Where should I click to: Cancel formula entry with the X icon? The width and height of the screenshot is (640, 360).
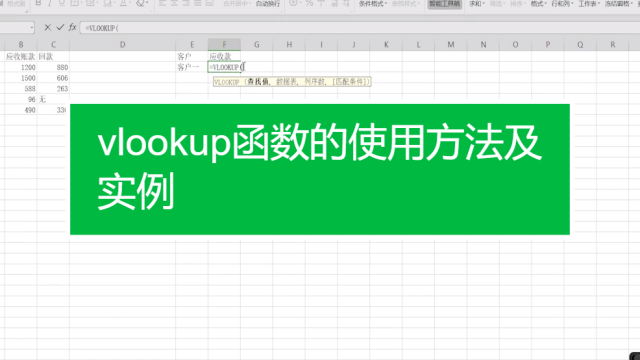pyautogui.click(x=47, y=27)
